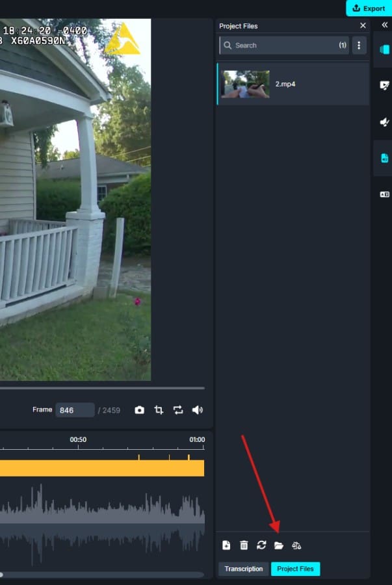
Task: Open the three-dot menu beside Search
Action: point(359,45)
